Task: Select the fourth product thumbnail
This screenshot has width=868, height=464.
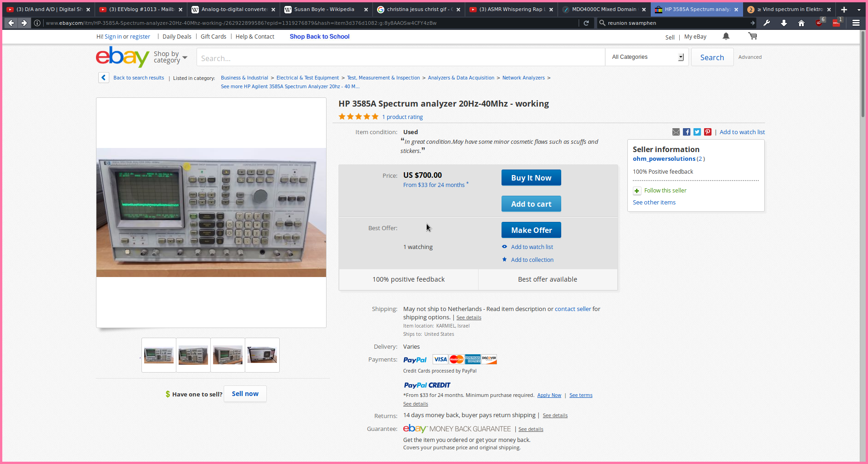Action: point(262,355)
